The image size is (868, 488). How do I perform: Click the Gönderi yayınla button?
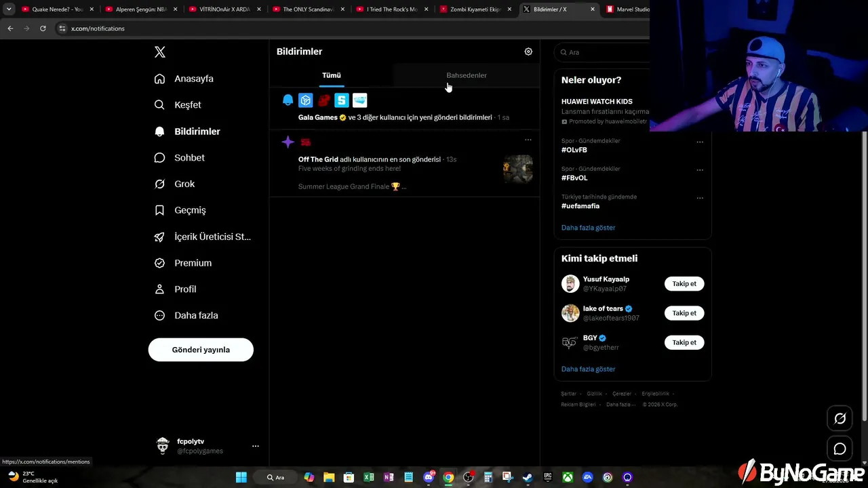[201, 350]
